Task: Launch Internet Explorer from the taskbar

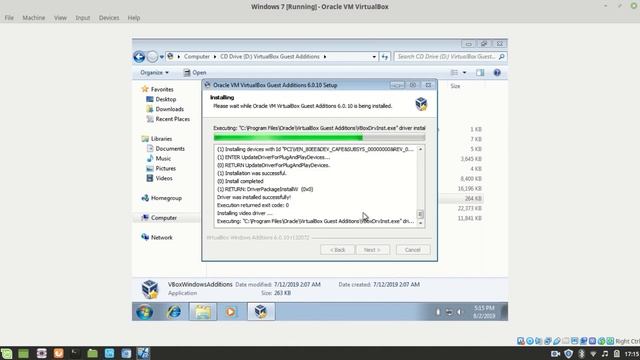Action: (x=174, y=312)
